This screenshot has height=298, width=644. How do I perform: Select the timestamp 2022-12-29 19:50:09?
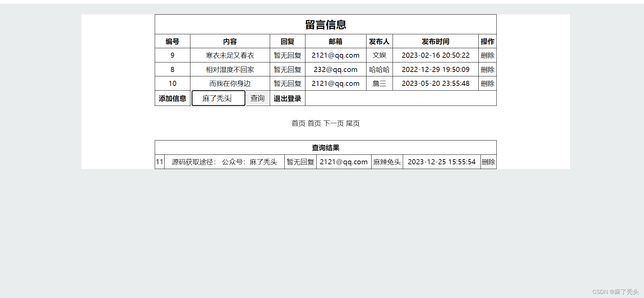pyautogui.click(x=436, y=70)
